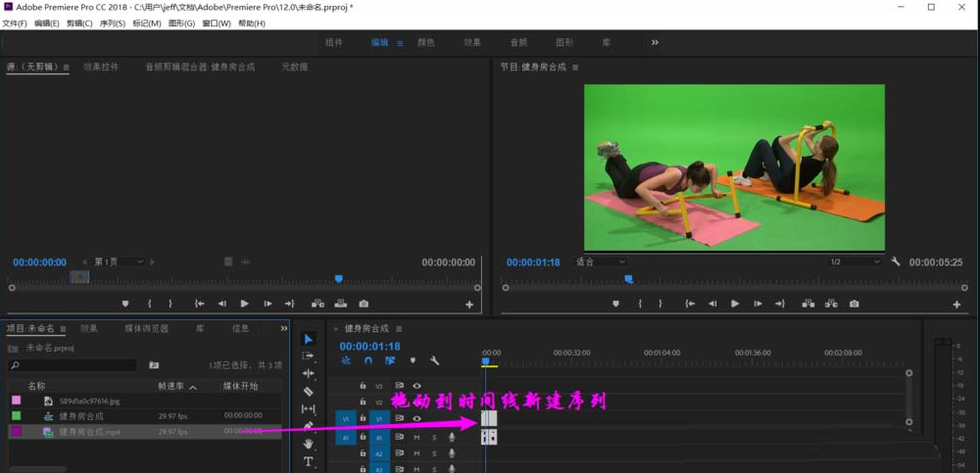Select the Hand tool

[309, 444]
